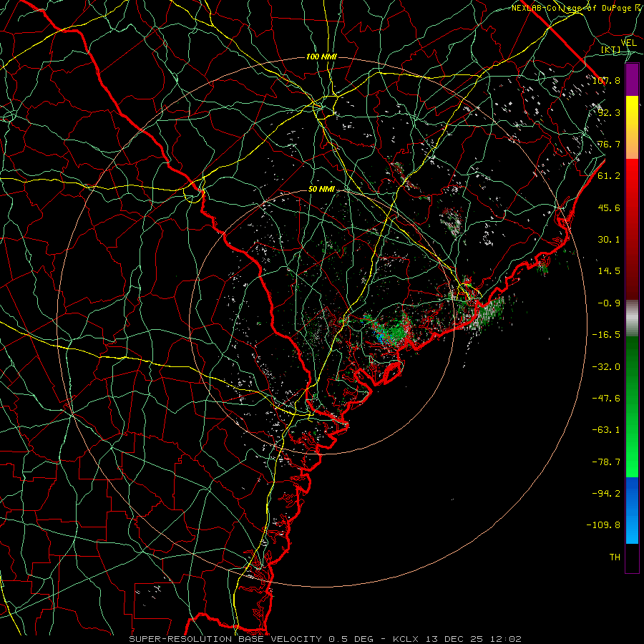Click the 107.8 velocity scale value

606,80
